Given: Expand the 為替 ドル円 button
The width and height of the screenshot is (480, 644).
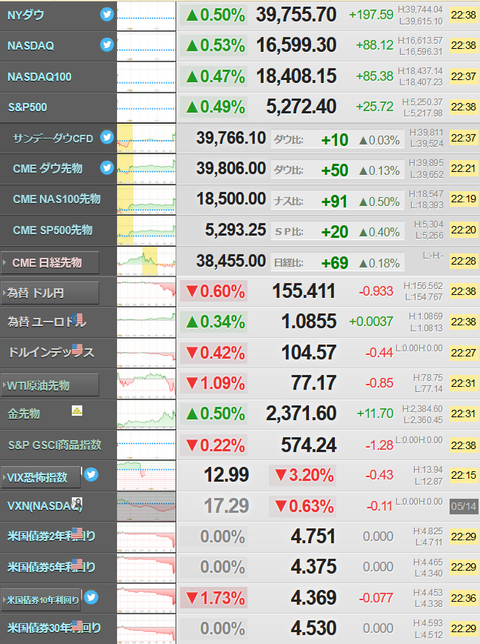Looking at the screenshot, I should tap(50, 293).
